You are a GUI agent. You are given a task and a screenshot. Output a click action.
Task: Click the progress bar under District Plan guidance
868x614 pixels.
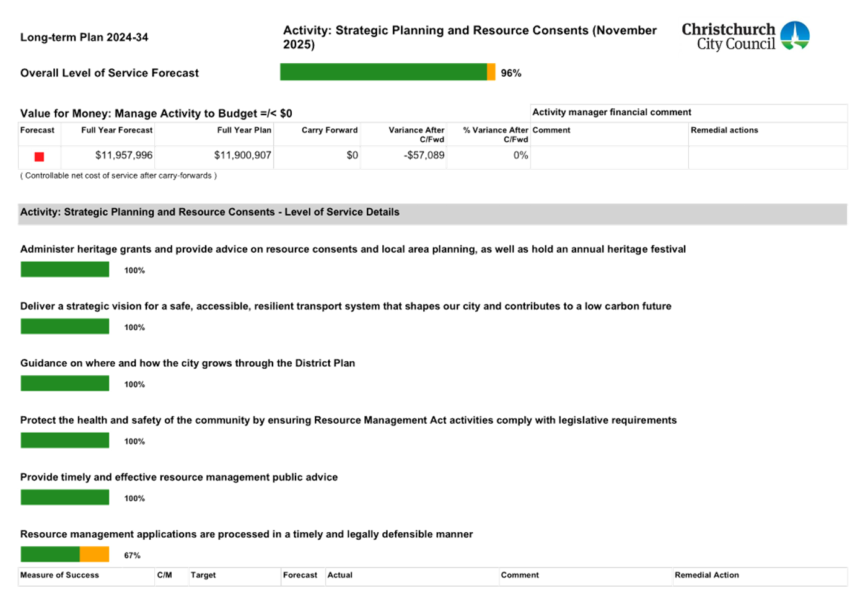(x=65, y=384)
